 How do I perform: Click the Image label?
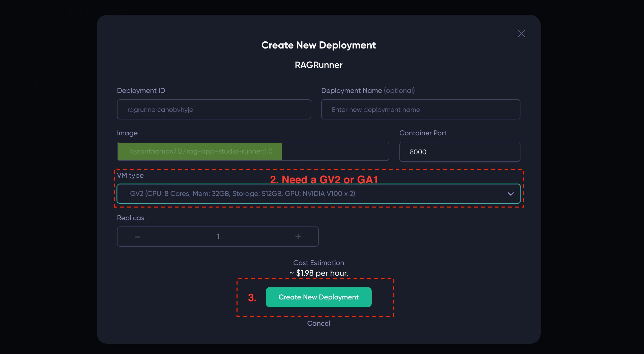coord(127,133)
